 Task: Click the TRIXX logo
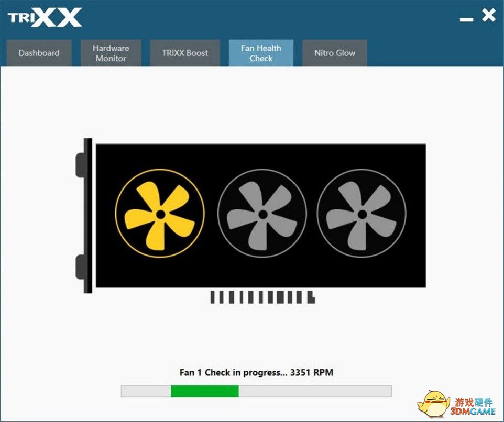[x=45, y=17]
